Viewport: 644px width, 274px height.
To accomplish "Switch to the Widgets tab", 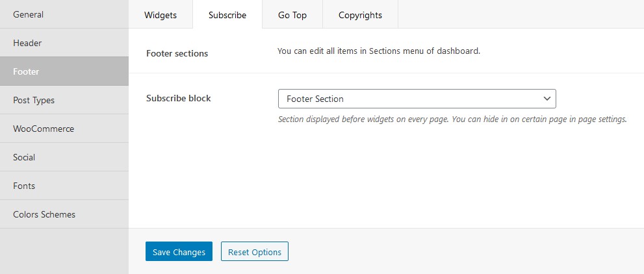I will pyautogui.click(x=161, y=15).
